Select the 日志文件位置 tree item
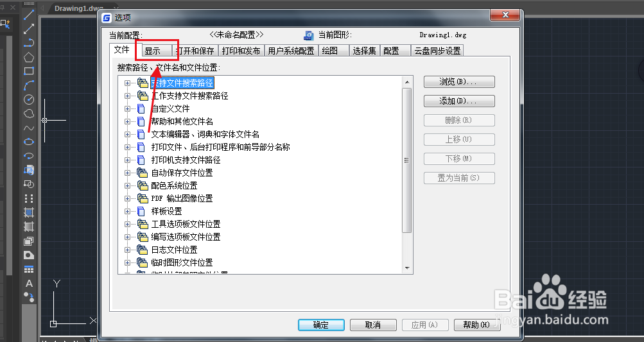 click(x=174, y=250)
